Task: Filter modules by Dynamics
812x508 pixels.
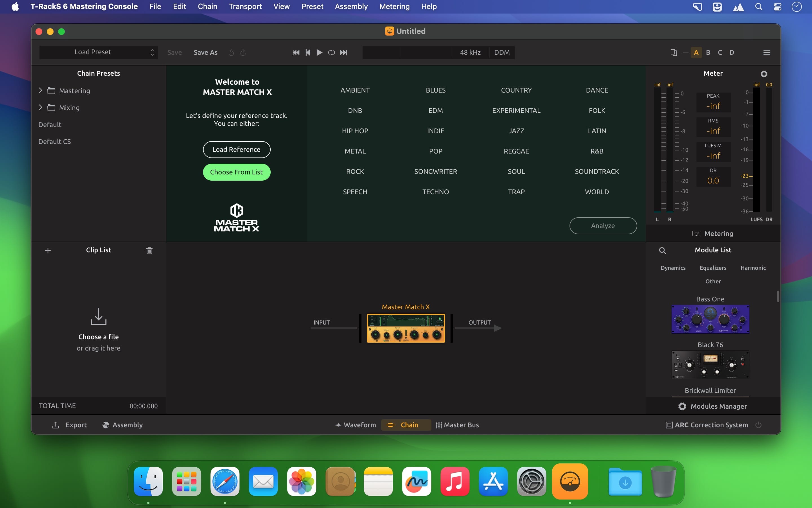Action: (x=673, y=268)
